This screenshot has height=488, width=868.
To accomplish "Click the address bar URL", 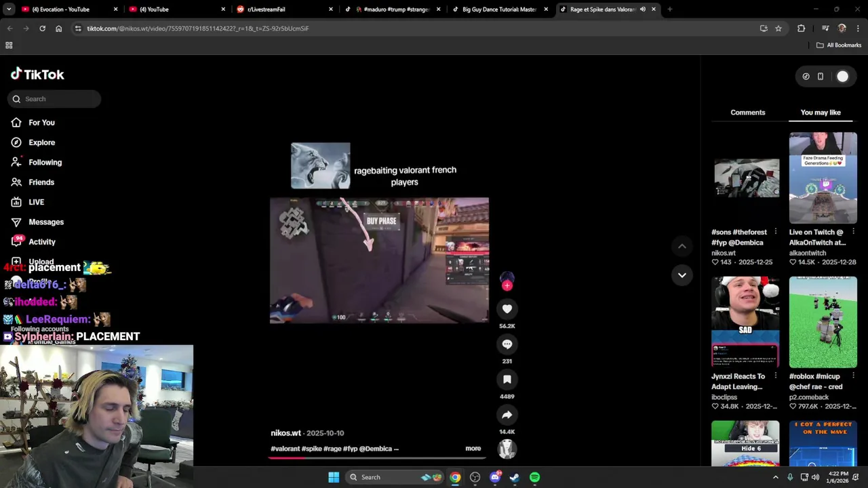I will coord(197,28).
